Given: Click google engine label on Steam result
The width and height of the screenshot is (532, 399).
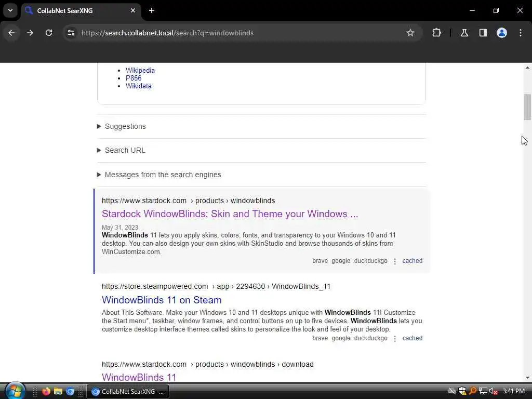Looking at the screenshot, I should coord(341,338).
